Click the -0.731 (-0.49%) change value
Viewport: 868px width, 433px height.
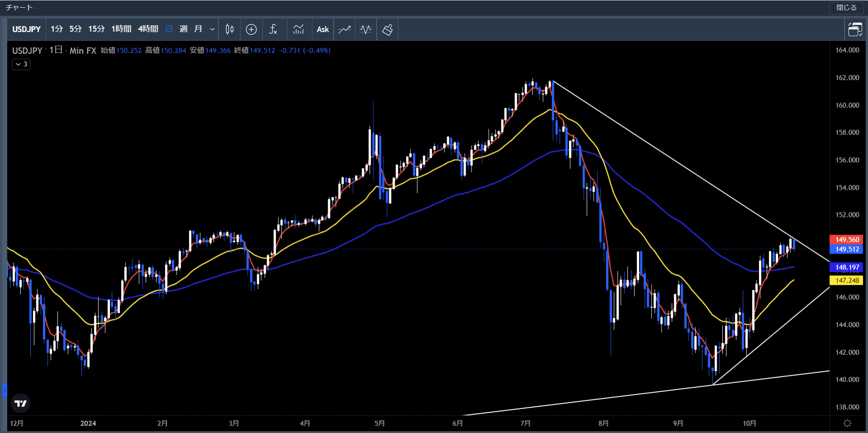pyautogui.click(x=305, y=51)
